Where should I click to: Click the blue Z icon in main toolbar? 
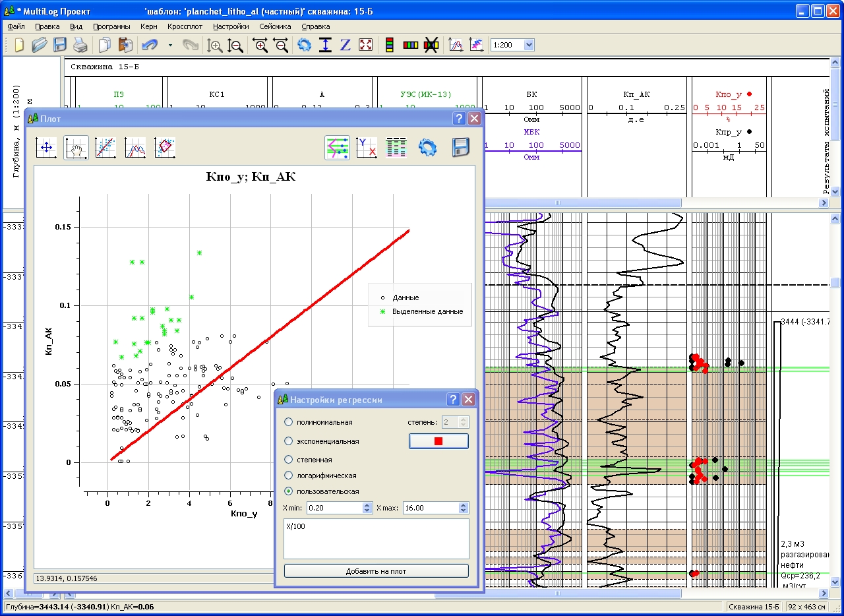pyautogui.click(x=345, y=45)
